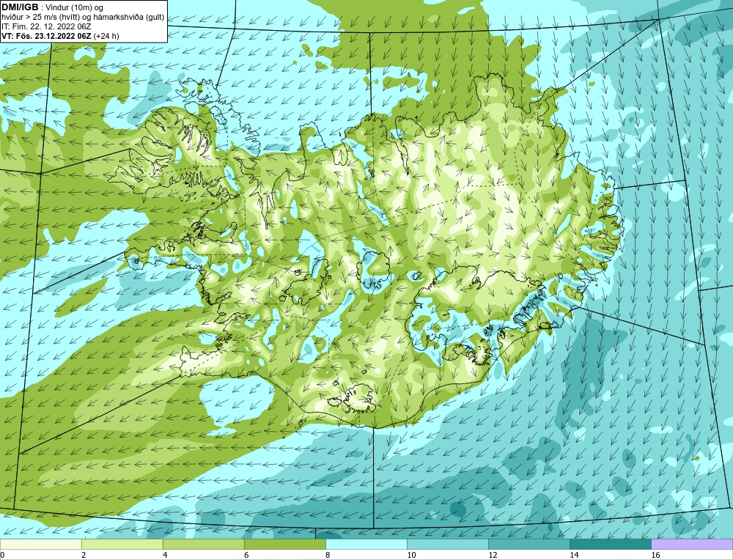Click the 12–14 m/s darker teal legend swatch

[x=528, y=544]
